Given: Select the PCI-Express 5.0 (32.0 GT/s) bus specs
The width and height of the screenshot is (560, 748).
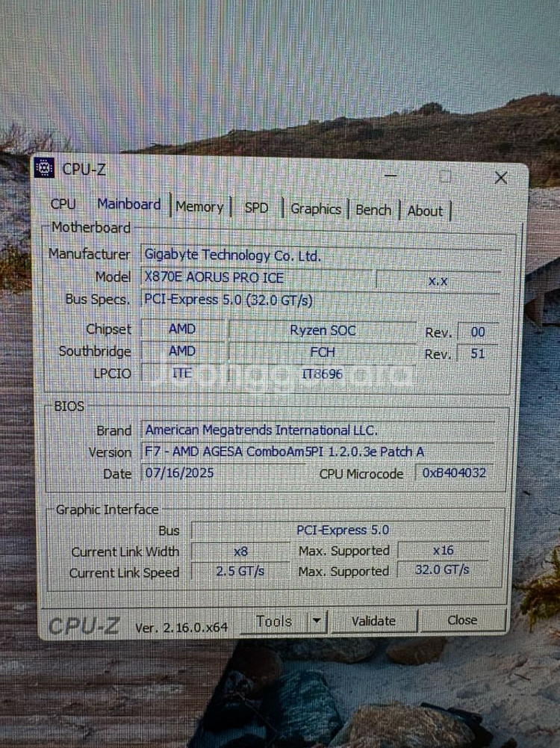Looking at the screenshot, I should pos(321,300).
